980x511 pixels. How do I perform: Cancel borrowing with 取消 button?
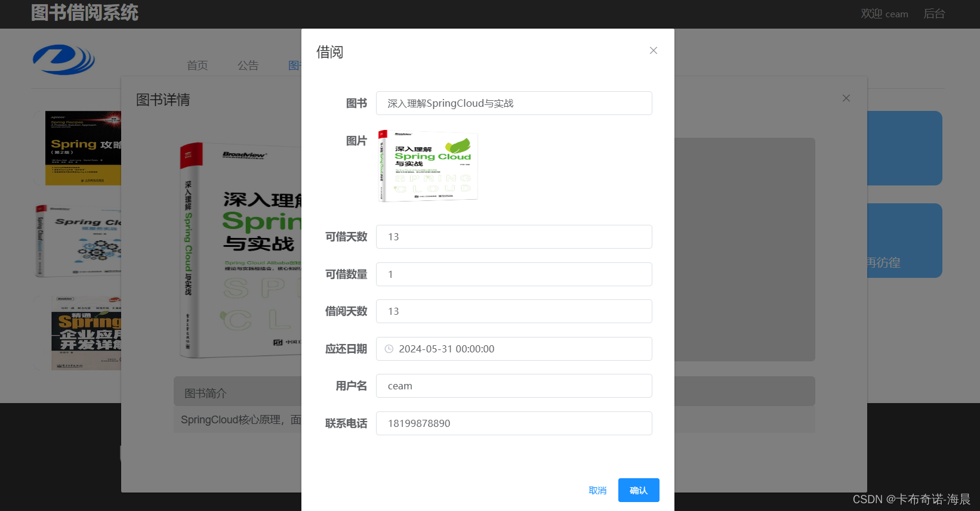point(597,490)
